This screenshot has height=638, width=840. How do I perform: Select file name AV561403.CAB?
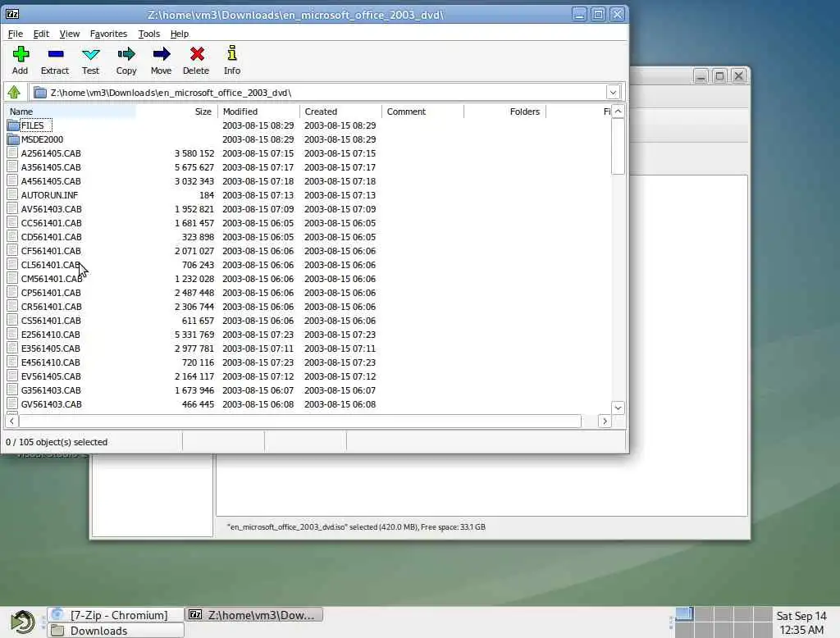click(x=52, y=209)
